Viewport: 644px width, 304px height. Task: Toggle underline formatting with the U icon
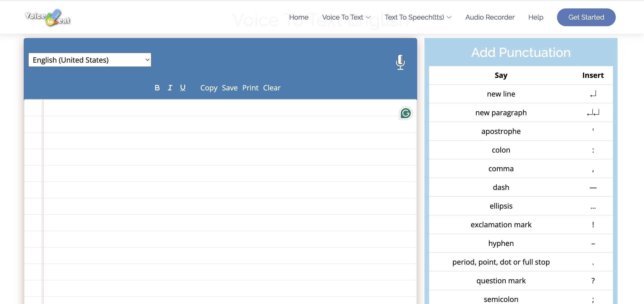(x=183, y=87)
